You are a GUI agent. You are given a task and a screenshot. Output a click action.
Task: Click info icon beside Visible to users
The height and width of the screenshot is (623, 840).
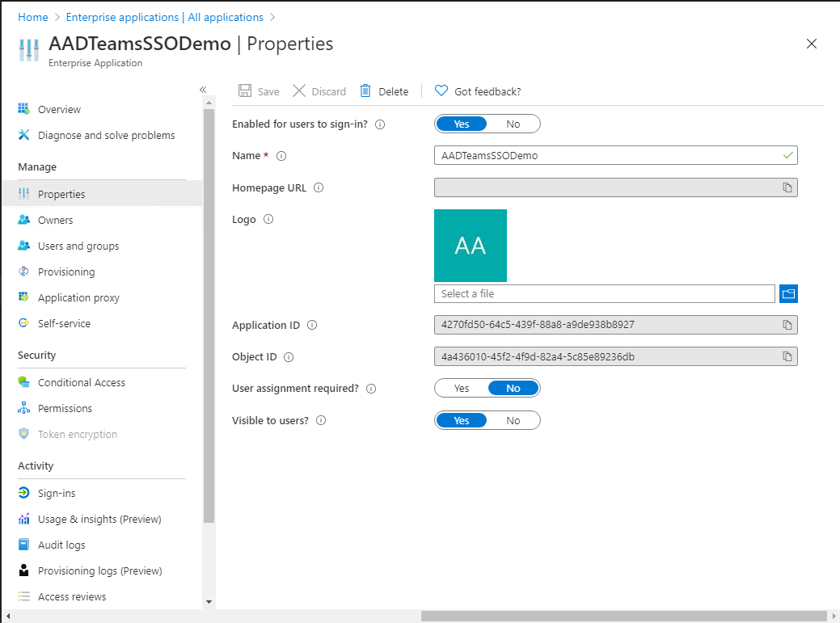[321, 420]
